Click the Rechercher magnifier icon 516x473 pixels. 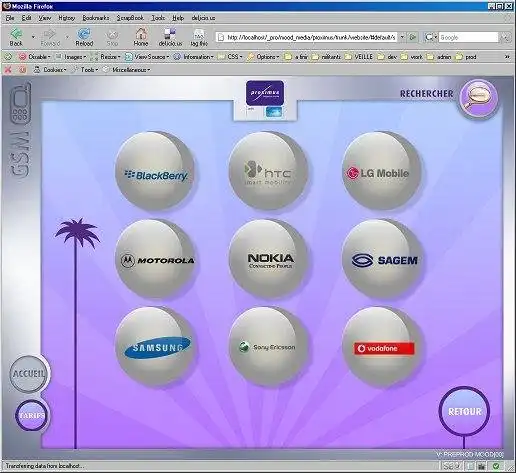[478, 98]
